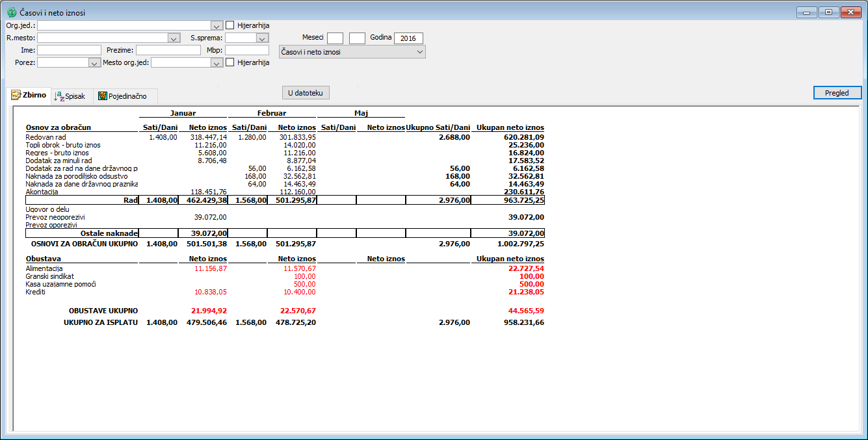Viewport: 868px width, 440px height.
Task: Toggle Hijerarhija checkbox beside Mesto org.jed
Action: (230, 62)
